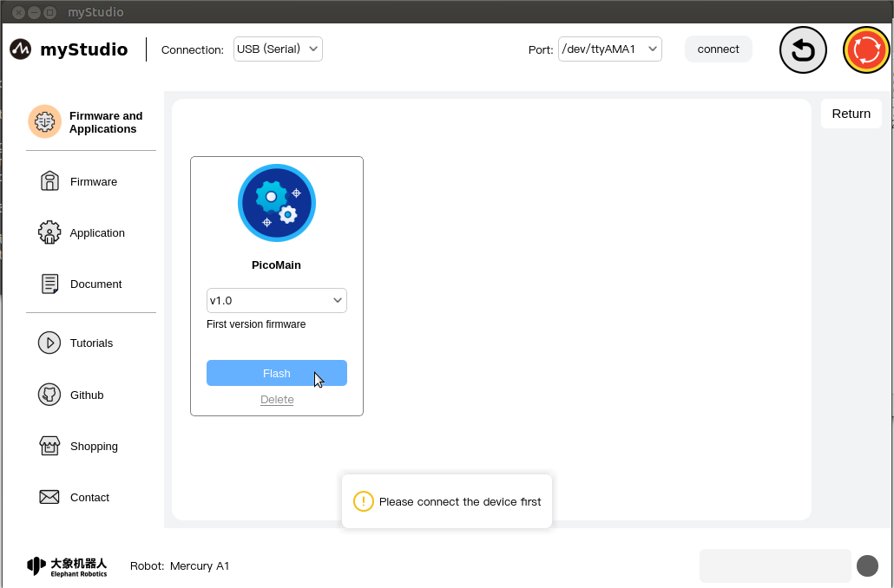Click the Delete link under Flash

coord(277,400)
